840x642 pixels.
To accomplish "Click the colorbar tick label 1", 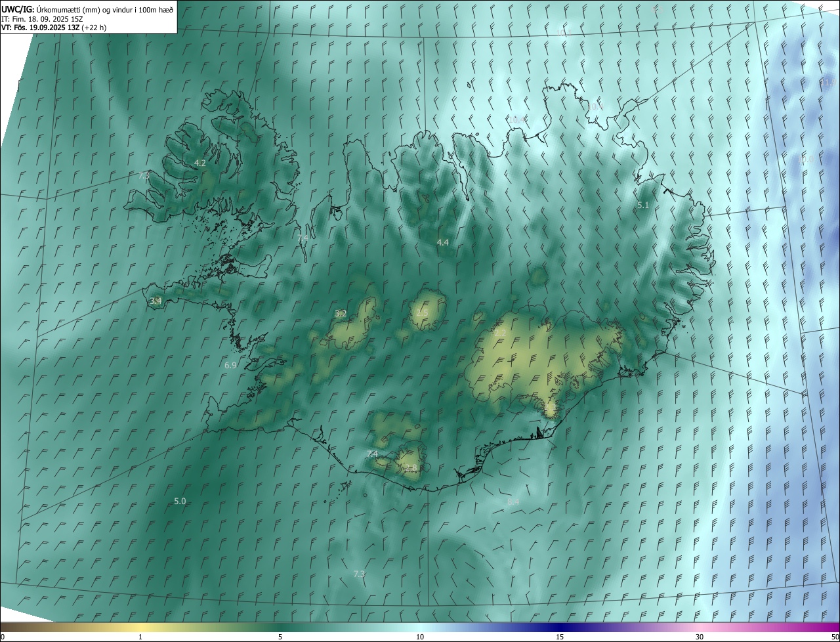I will [140, 637].
